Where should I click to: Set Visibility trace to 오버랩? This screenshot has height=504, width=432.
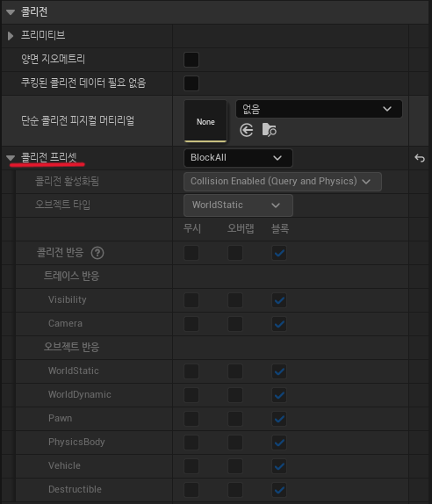(x=235, y=300)
